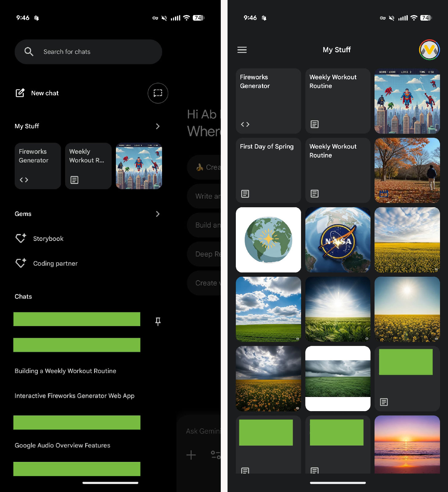448x492 pixels.
Task: Expand the Gems section chevron
Action: [158, 214]
